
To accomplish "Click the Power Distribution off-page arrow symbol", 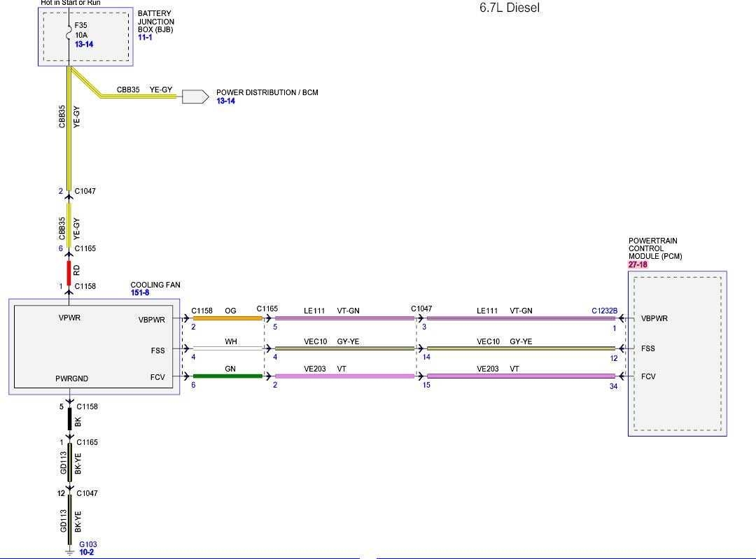I will click(x=195, y=97).
